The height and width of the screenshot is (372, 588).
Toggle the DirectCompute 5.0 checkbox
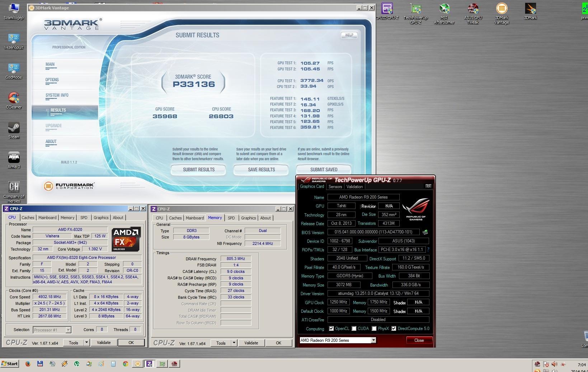point(394,329)
